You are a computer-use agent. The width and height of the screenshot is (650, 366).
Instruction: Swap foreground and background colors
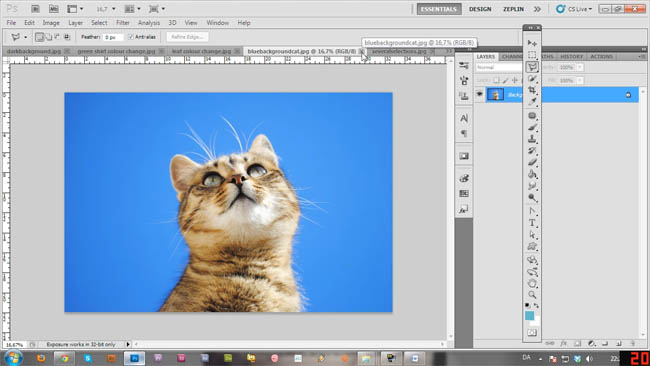click(x=536, y=305)
